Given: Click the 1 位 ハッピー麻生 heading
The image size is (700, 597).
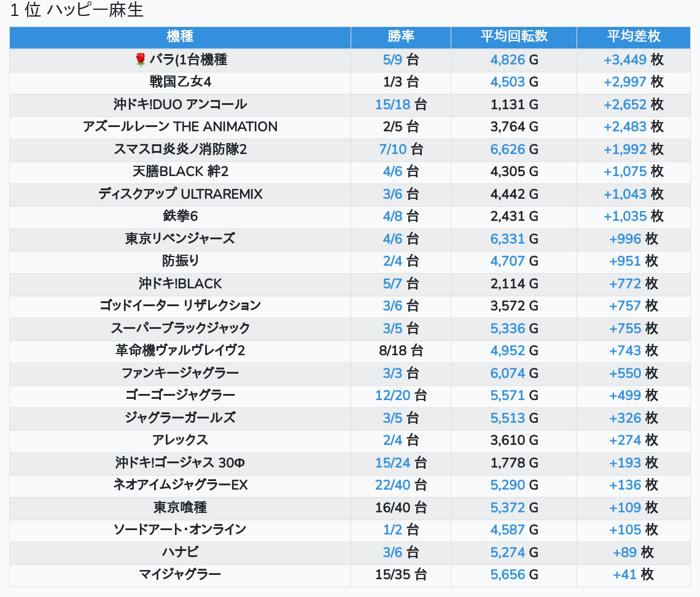Looking at the screenshot, I should (77, 10).
